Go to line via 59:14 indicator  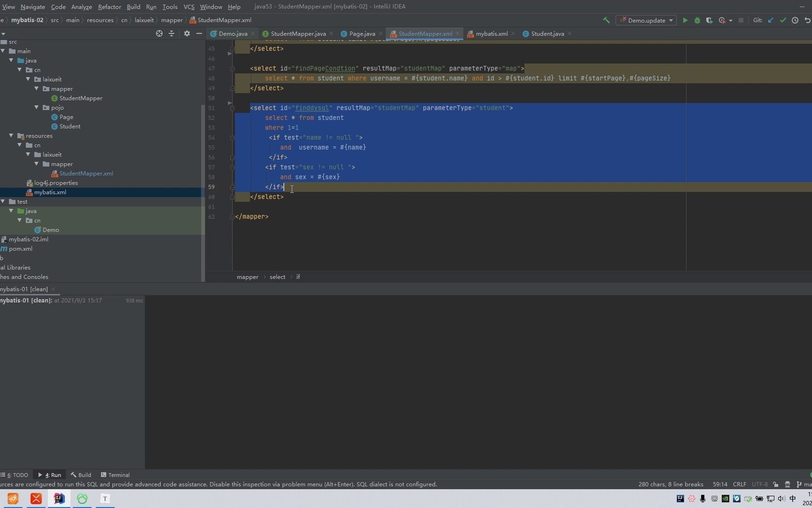(x=720, y=484)
